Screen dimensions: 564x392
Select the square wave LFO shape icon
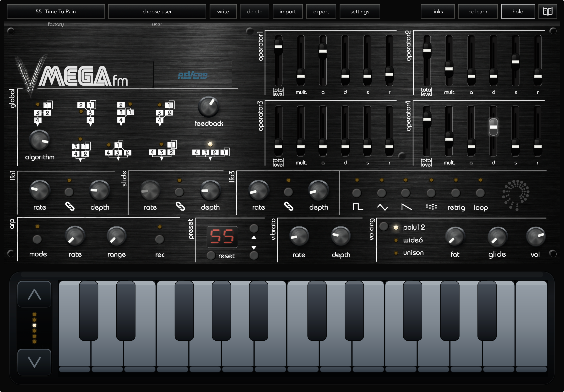pyautogui.click(x=358, y=207)
